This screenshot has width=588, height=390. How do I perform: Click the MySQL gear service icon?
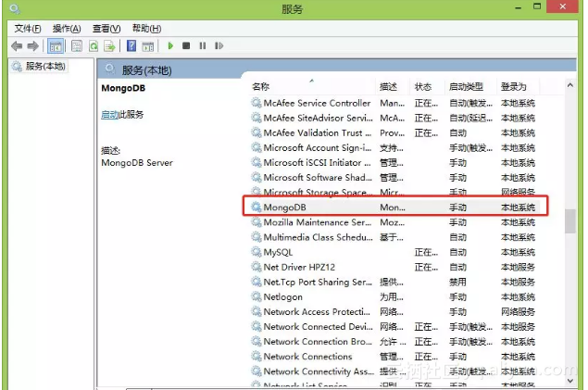click(x=256, y=252)
